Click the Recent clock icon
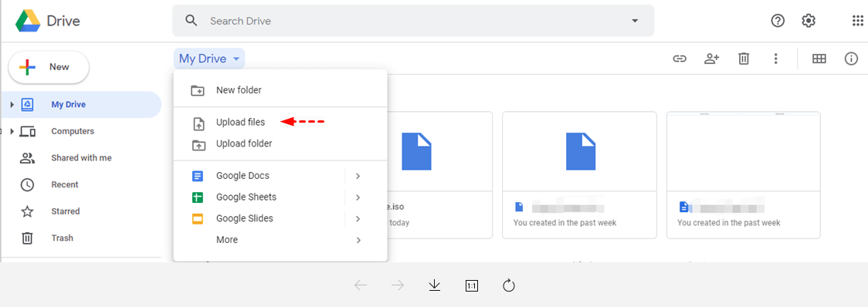This screenshot has height=307, width=868. (27, 185)
